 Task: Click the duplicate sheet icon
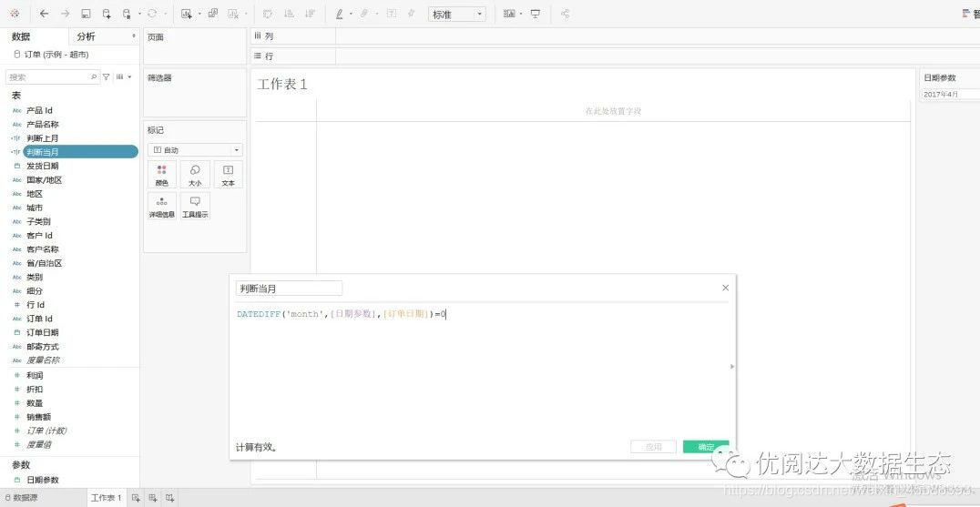click(213, 13)
